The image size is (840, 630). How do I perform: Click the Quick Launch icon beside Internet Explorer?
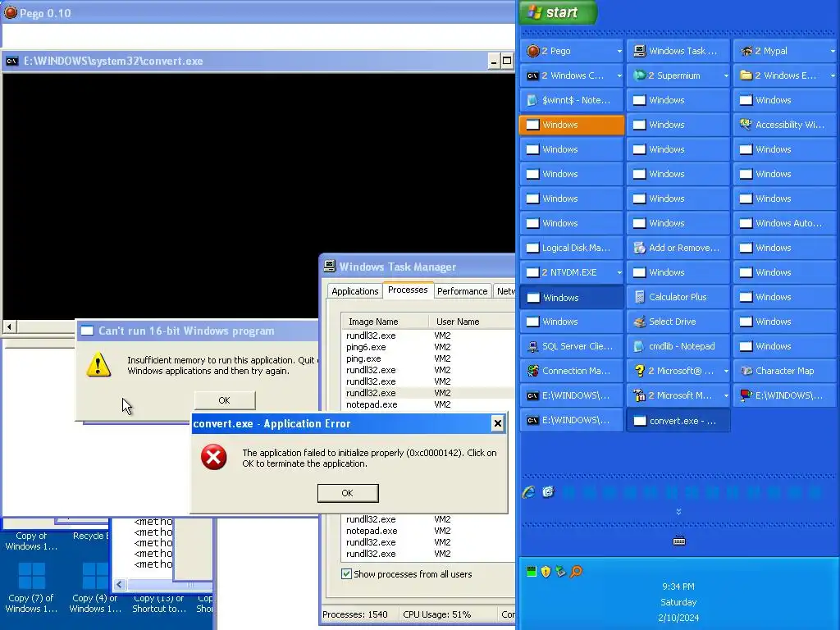click(x=548, y=492)
